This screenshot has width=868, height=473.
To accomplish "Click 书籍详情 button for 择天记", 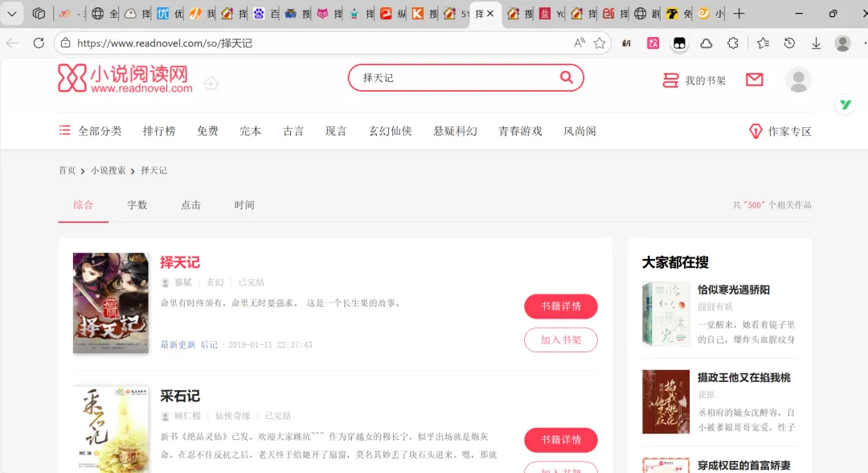I will 561,306.
